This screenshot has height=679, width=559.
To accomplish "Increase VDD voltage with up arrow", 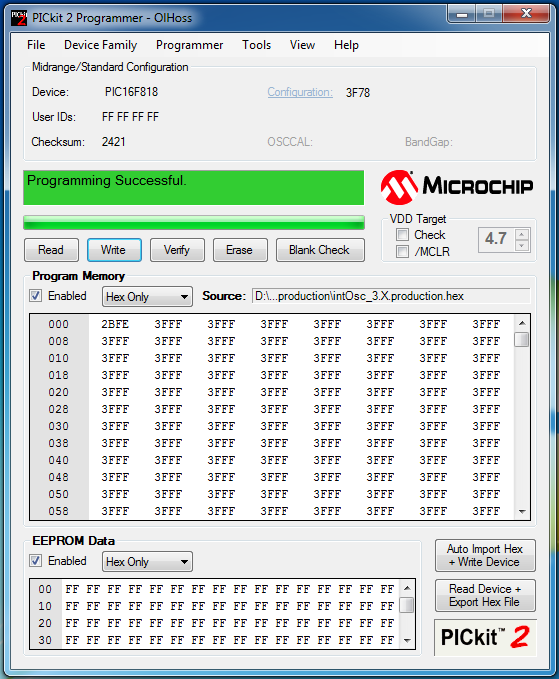I will [x=522, y=234].
